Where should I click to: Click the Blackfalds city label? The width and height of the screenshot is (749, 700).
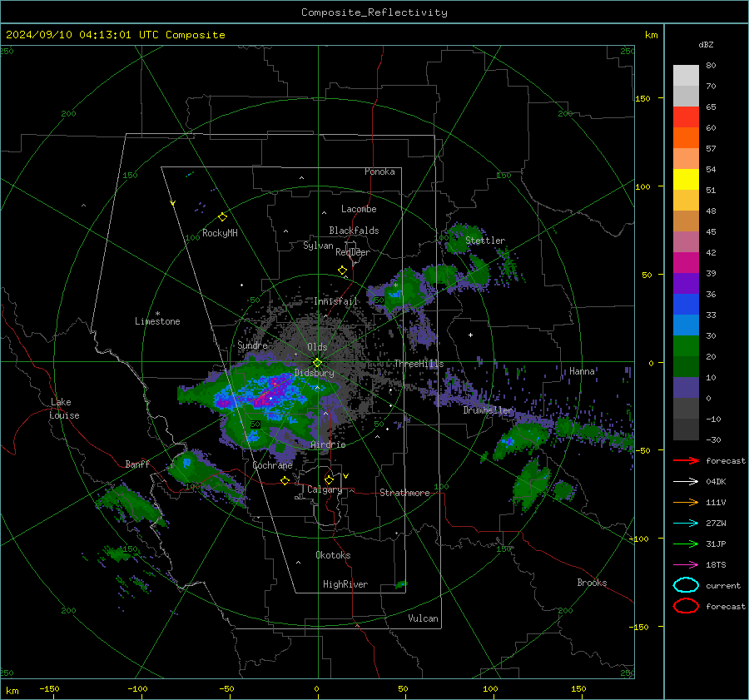click(354, 231)
